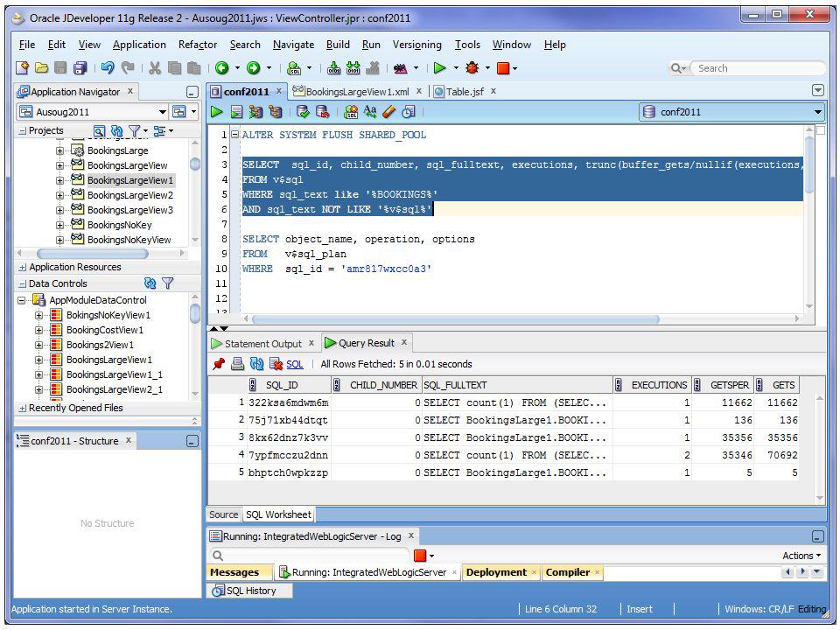
Task: Minimize the conf2011 - Structure panel
Action: pos(192,441)
